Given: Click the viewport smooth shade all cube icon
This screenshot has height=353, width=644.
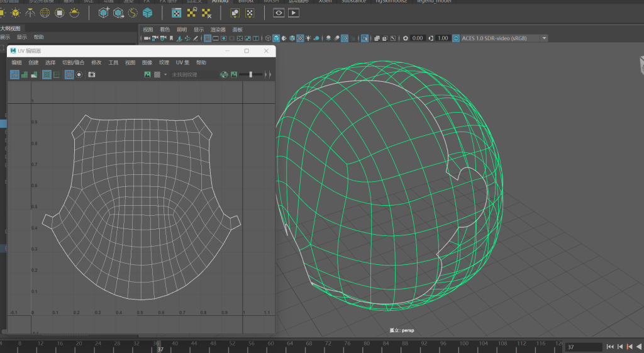Looking at the screenshot, I should (x=277, y=38).
